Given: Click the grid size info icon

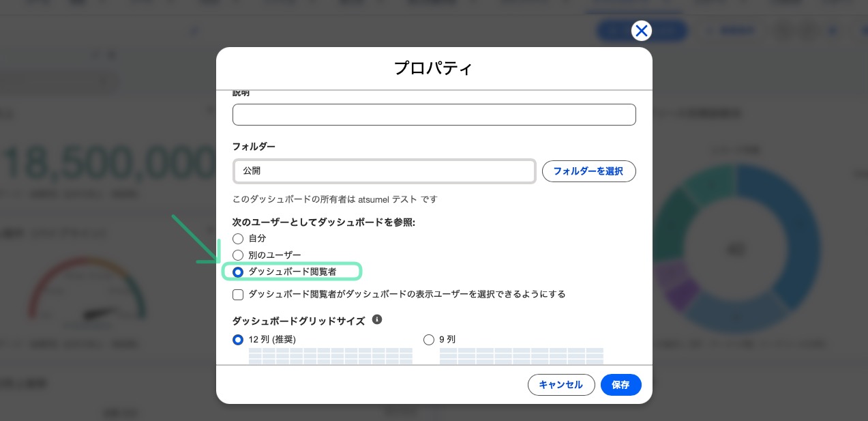Looking at the screenshot, I should 377,319.
